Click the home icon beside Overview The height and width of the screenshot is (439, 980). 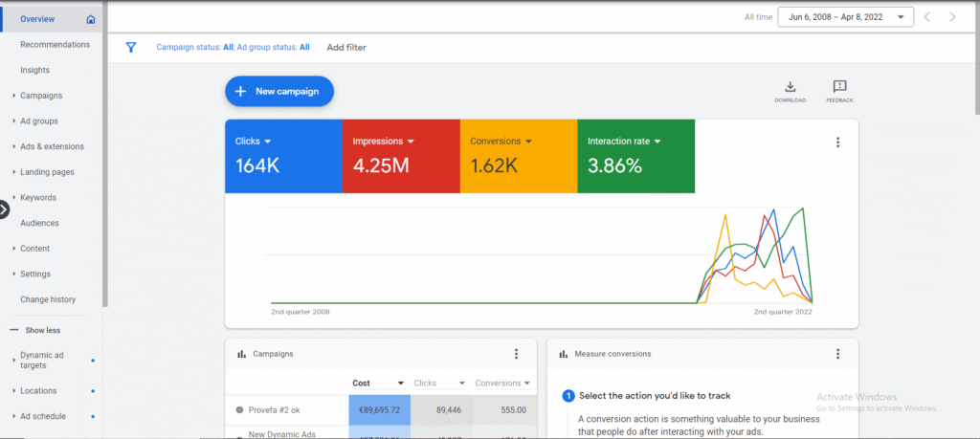coord(91,19)
